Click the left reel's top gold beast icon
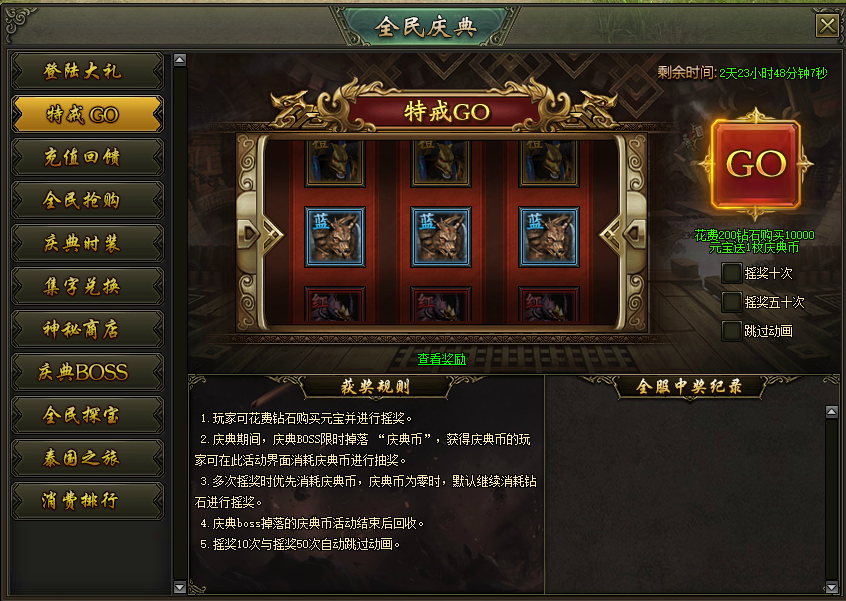The width and height of the screenshot is (846, 601). [335, 164]
